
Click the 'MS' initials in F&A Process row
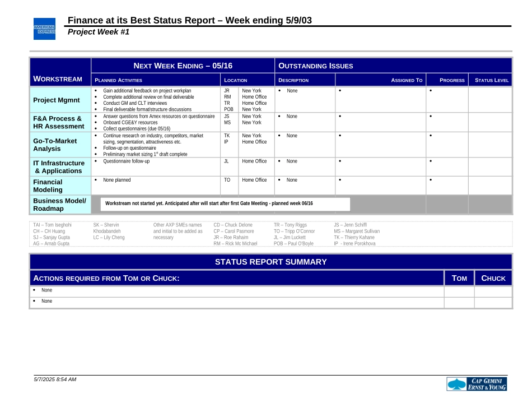(227, 122)
